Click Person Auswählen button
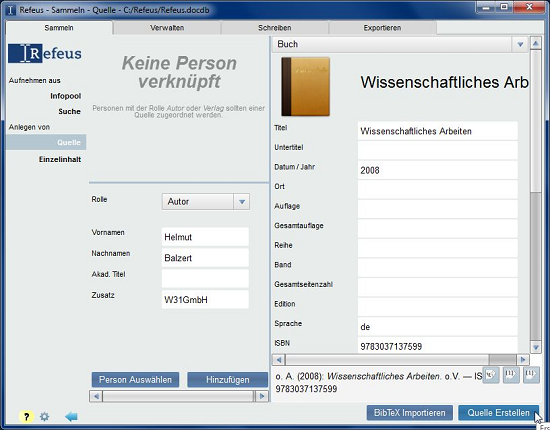This screenshot has width=550, height=430. (x=135, y=380)
